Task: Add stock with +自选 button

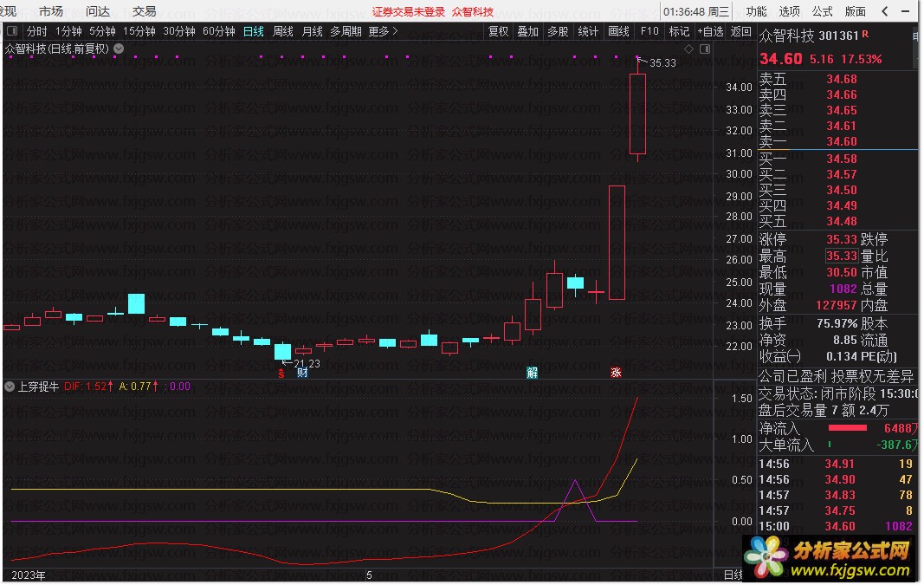Action: click(710, 31)
